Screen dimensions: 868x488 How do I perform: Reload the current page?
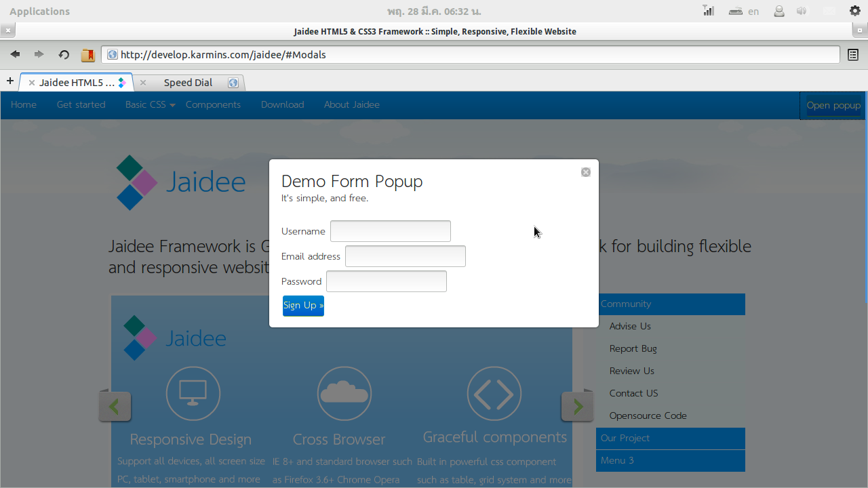(x=63, y=54)
